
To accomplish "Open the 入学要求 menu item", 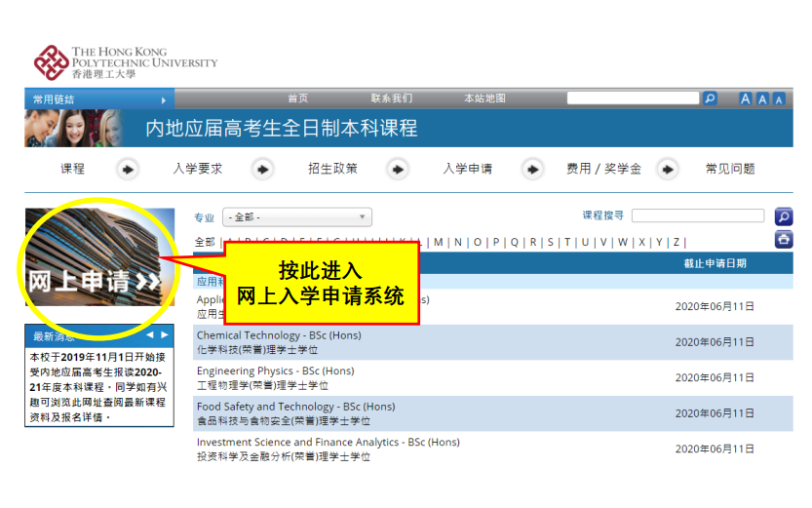I will coord(198,169).
